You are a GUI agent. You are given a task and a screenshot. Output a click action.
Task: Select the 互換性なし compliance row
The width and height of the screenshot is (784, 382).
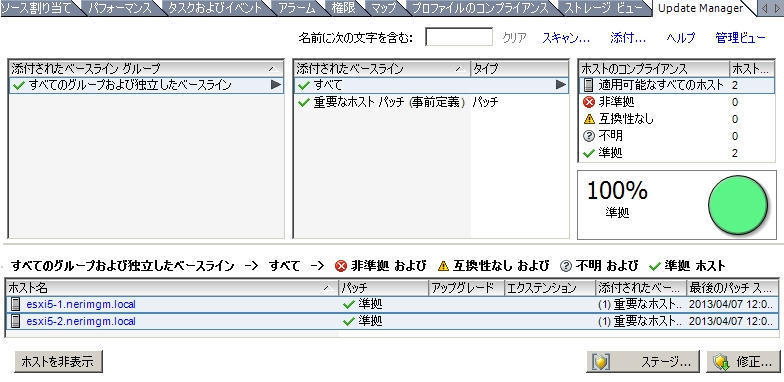click(677, 119)
